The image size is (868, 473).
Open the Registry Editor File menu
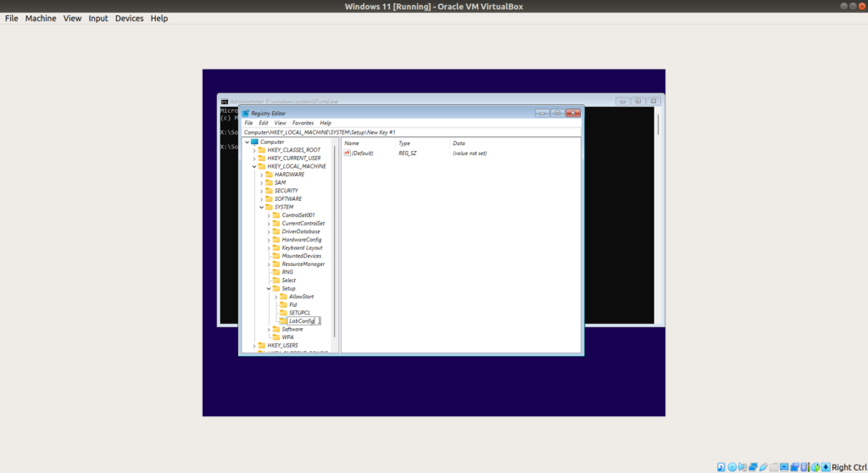tap(248, 123)
